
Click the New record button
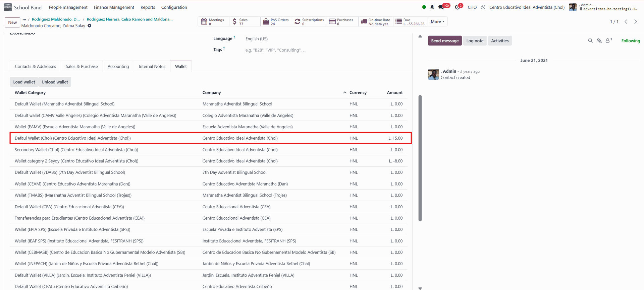click(x=12, y=22)
